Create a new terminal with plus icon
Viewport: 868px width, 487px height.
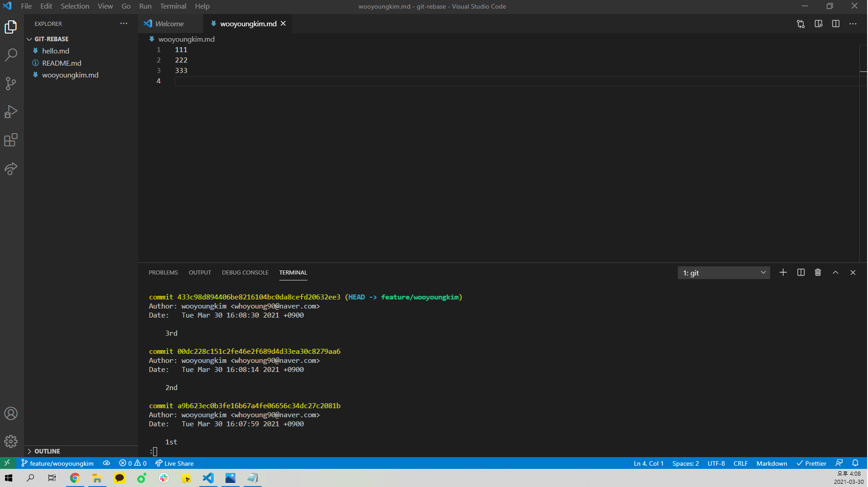[783, 272]
